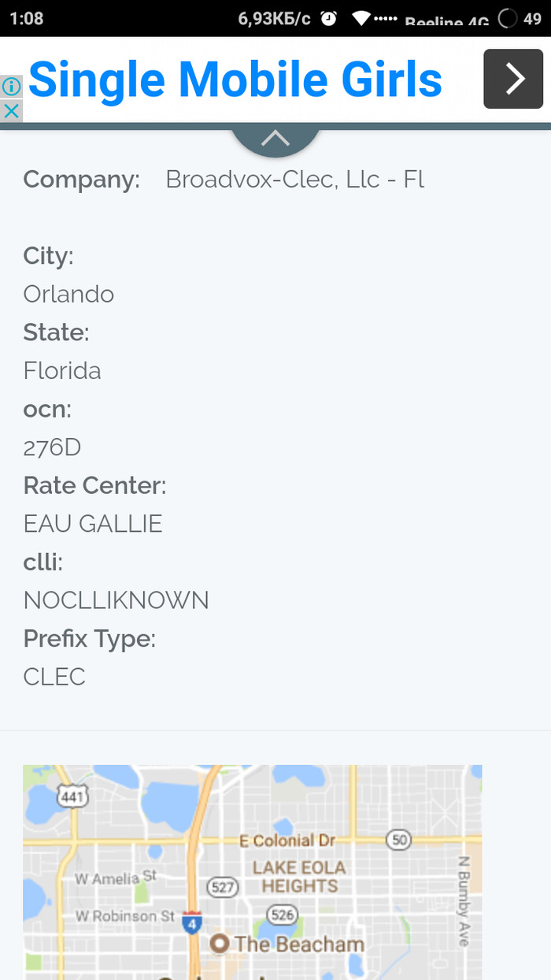551x980 pixels.
Task: Tap the route 526 shield on map
Action: [x=281, y=915]
